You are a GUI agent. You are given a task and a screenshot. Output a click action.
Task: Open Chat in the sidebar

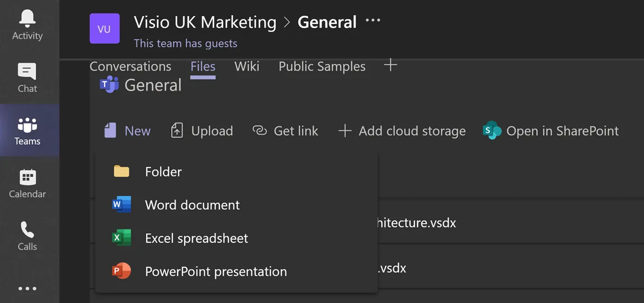pyautogui.click(x=27, y=78)
